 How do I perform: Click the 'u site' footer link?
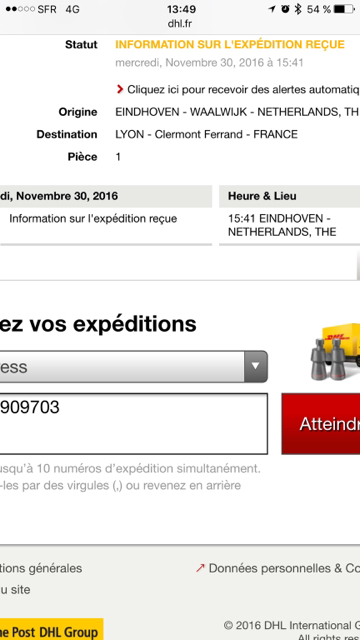(15, 589)
